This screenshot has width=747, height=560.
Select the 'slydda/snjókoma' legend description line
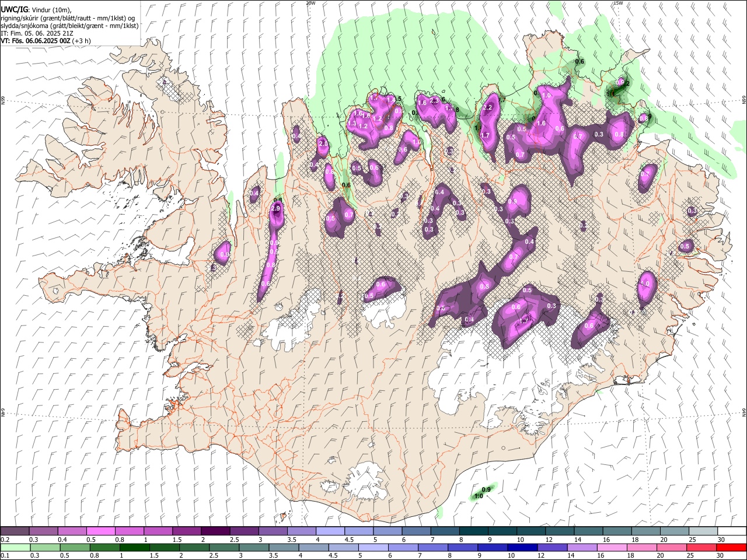point(69,26)
